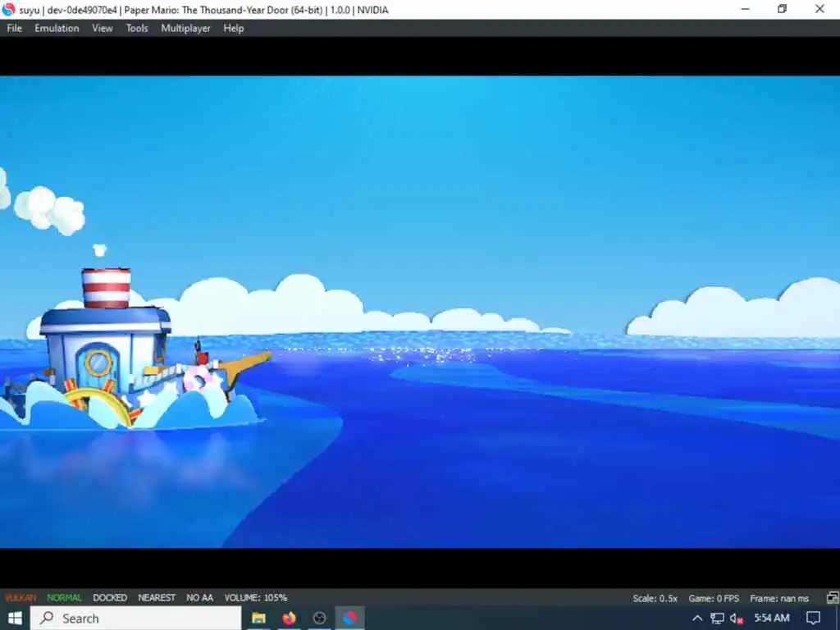Open the Action Center notification icon
Viewport: 840px width, 630px height.
813,619
